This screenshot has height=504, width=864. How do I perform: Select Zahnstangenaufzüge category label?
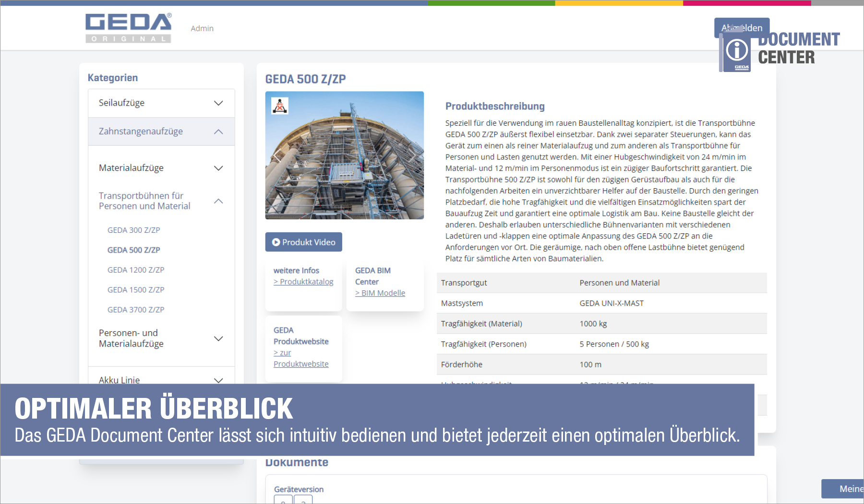click(141, 132)
